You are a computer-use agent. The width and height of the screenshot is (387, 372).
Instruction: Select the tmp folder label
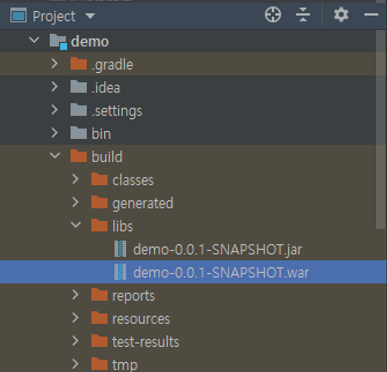pyautogui.click(x=125, y=365)
